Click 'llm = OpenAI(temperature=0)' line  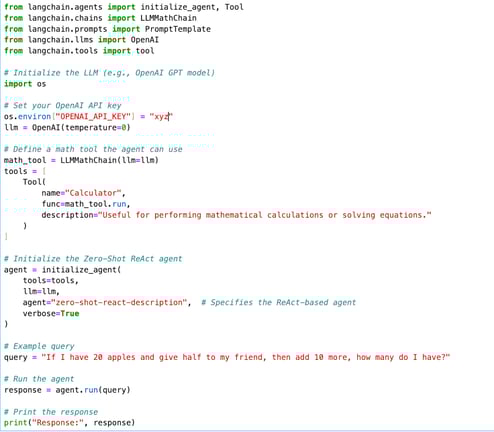tap(67, 127)
